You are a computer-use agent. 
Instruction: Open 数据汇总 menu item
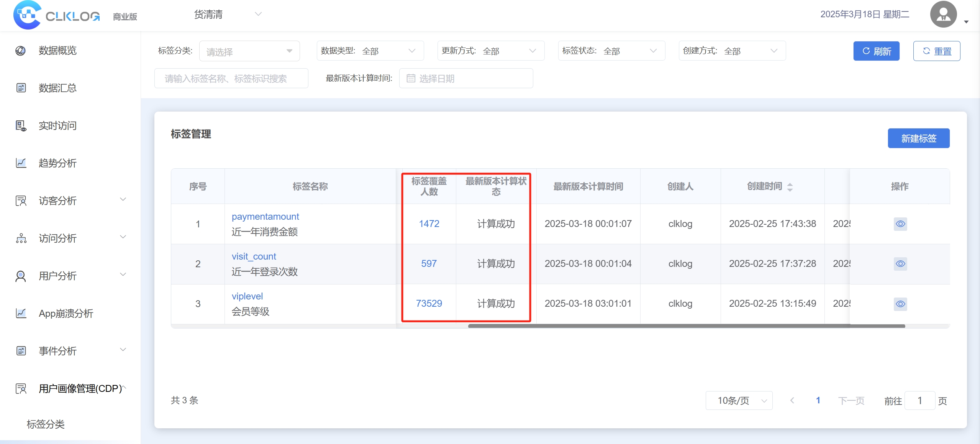pyautogui.click(x=57, y=88)
